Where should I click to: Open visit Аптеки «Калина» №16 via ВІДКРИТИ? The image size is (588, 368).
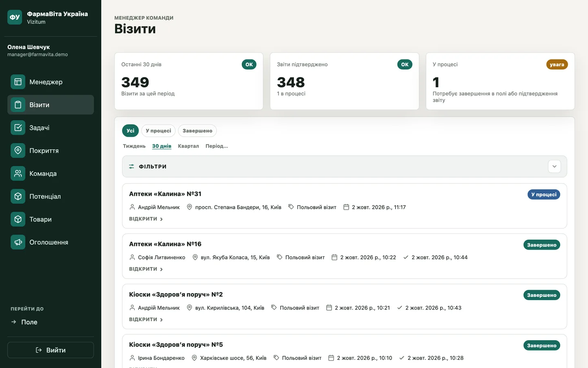pyautogui.click(x=146, y=269)
